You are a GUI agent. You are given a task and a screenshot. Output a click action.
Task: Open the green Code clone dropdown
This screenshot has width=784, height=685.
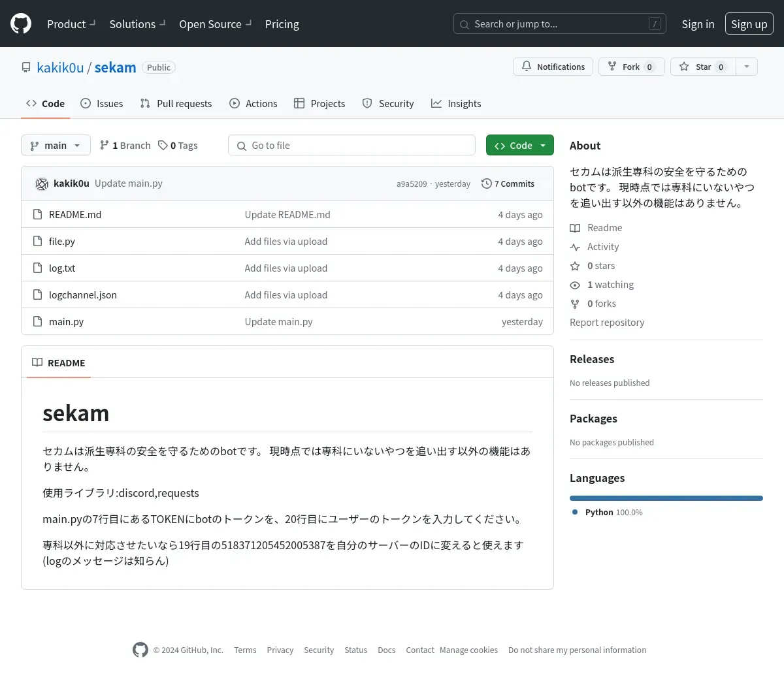[x=520, y=145]
